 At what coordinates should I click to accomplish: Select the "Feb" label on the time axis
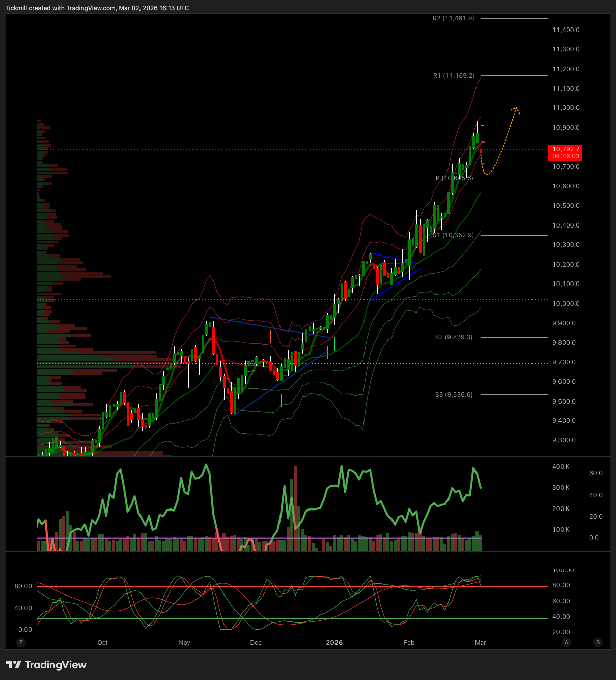click(409, 643)
